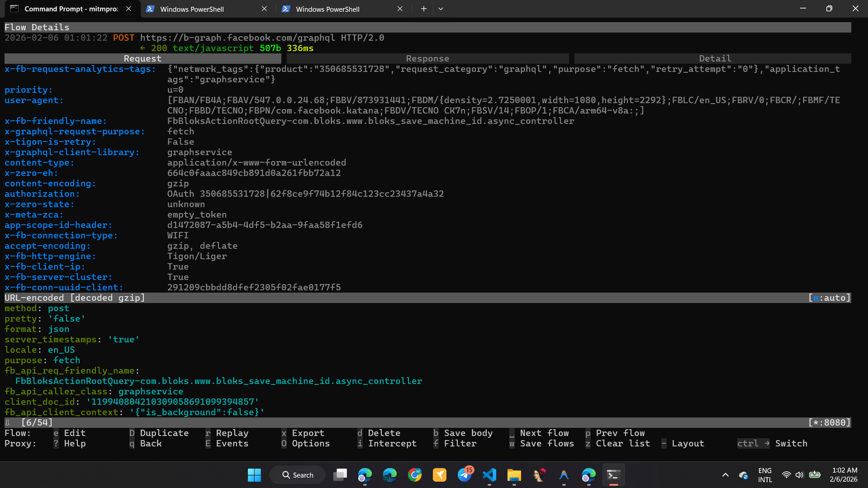868x488 pixels.
Task: Open Windows Start menu
Action: (x=254, y=475)
